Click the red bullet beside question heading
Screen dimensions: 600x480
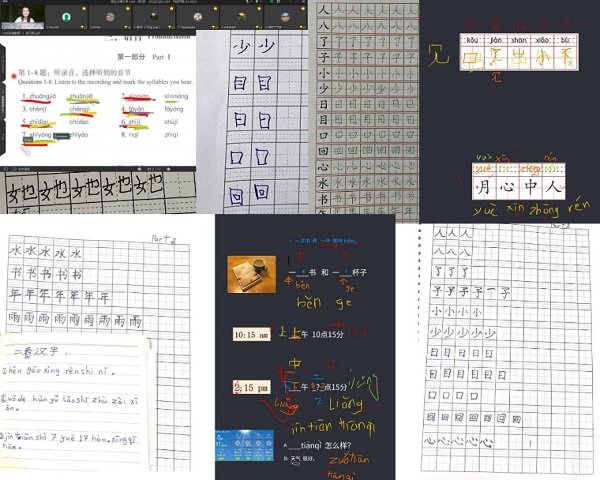point(13,75)
